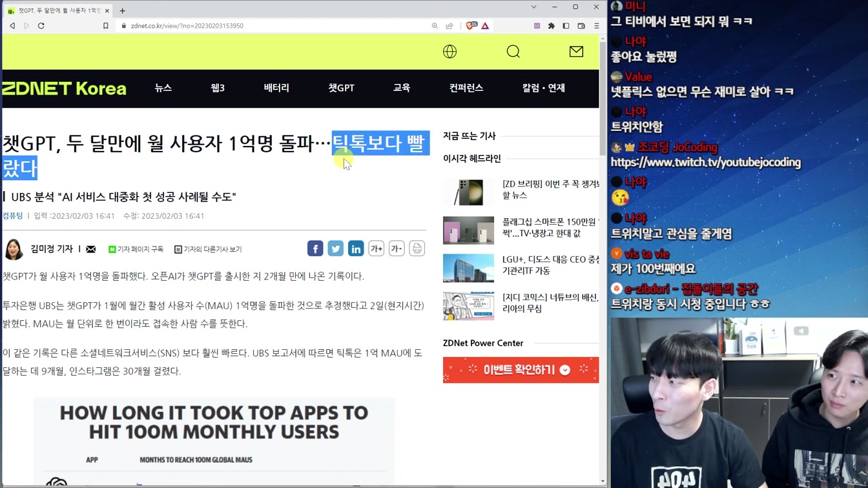
Task: Open Brave Rewards triangle icon
Action: [485, 26]
